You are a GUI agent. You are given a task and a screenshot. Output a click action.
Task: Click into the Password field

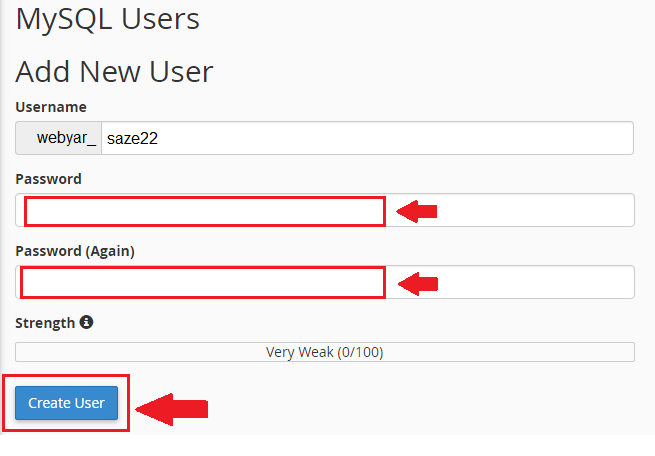coord(510,211)
